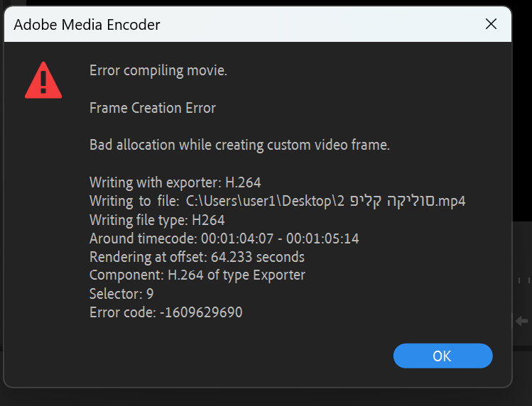Click the "Error compiling movie." message
This screenshot has height=406, width=532.
click(x=158, y=71)
